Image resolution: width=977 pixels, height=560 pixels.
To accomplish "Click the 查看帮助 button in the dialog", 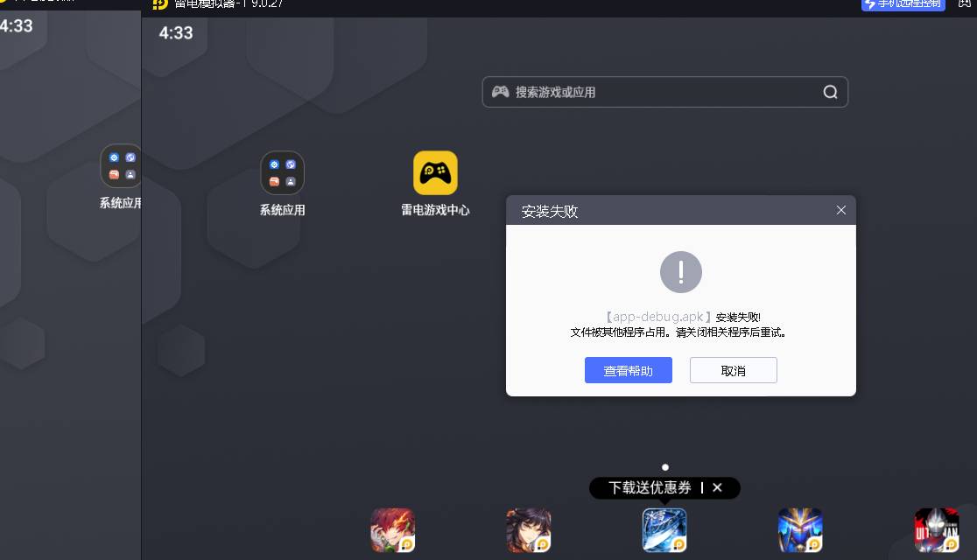I will click(x=628, y=370).
